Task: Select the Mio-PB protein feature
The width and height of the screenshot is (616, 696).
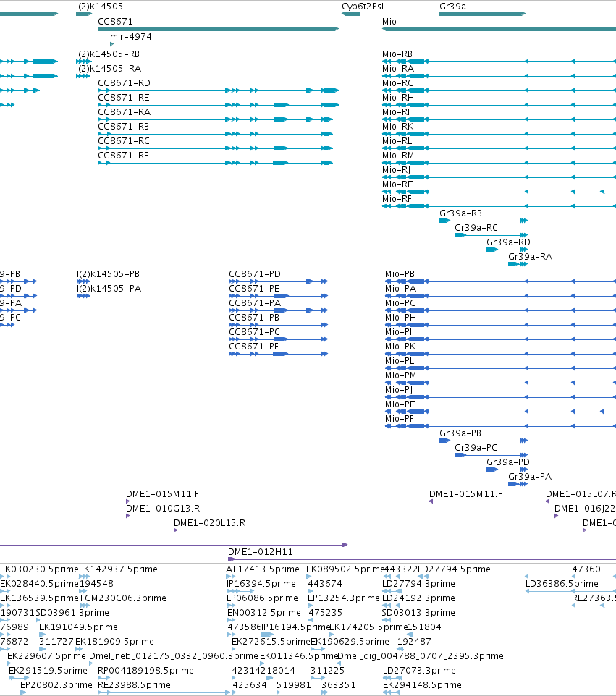Action: (500, 281)
